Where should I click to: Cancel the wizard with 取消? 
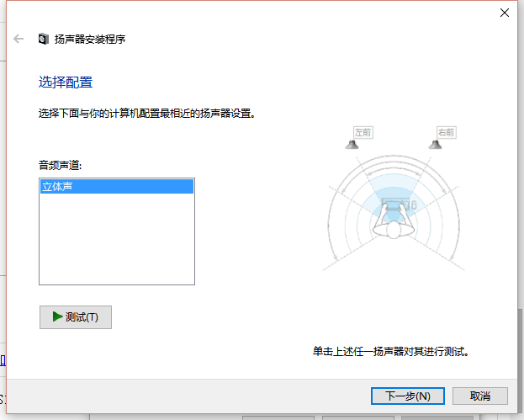(480, 396)
